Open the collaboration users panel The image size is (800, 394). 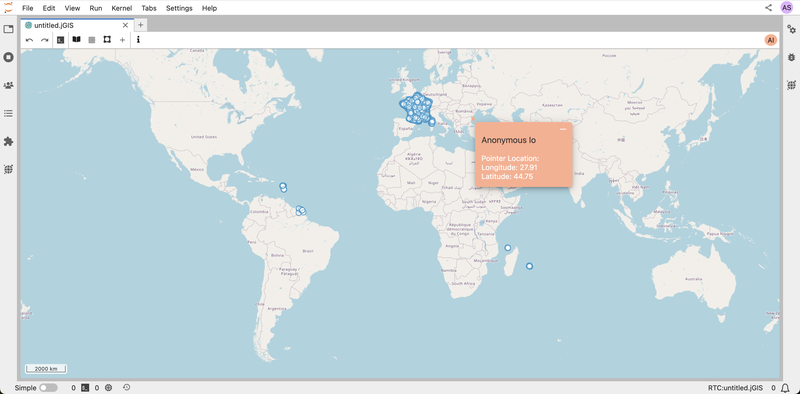click(x=8, y=85)
